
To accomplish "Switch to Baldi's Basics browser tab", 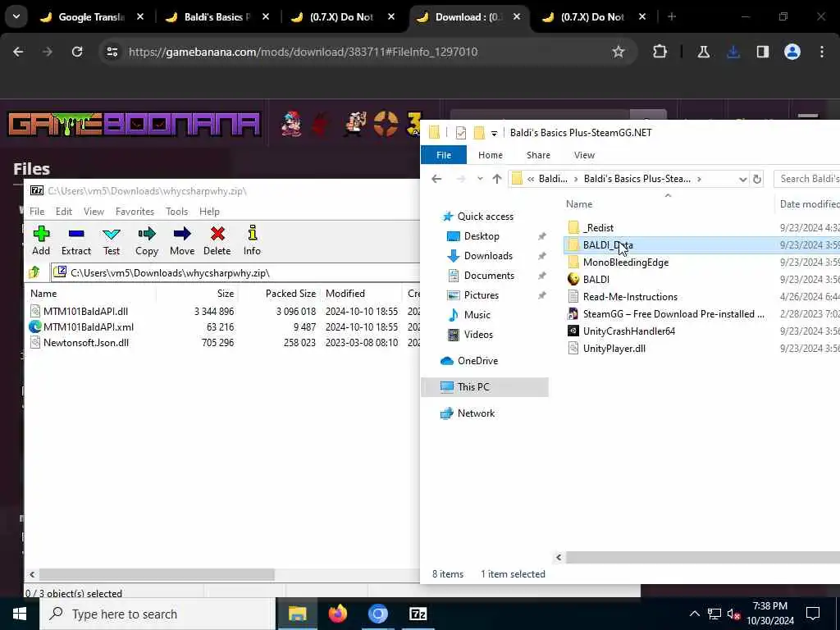I will pos(217,17).
